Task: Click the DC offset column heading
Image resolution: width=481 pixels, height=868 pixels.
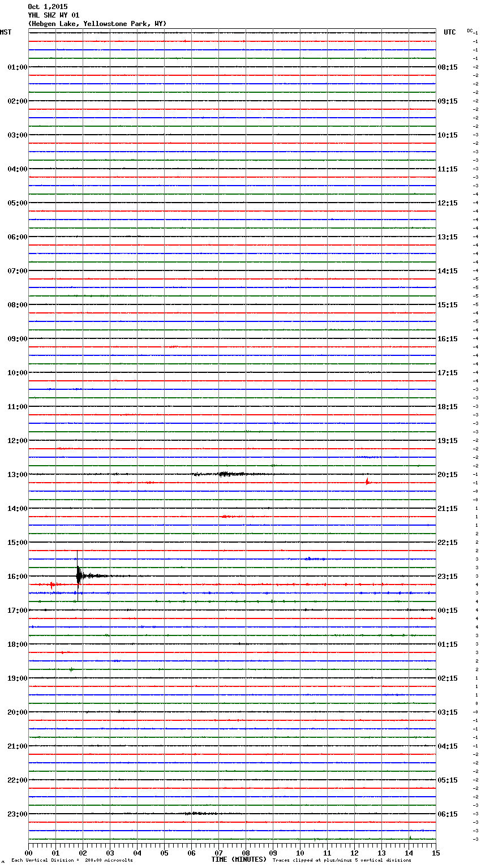Action: [x=470, y=31]
